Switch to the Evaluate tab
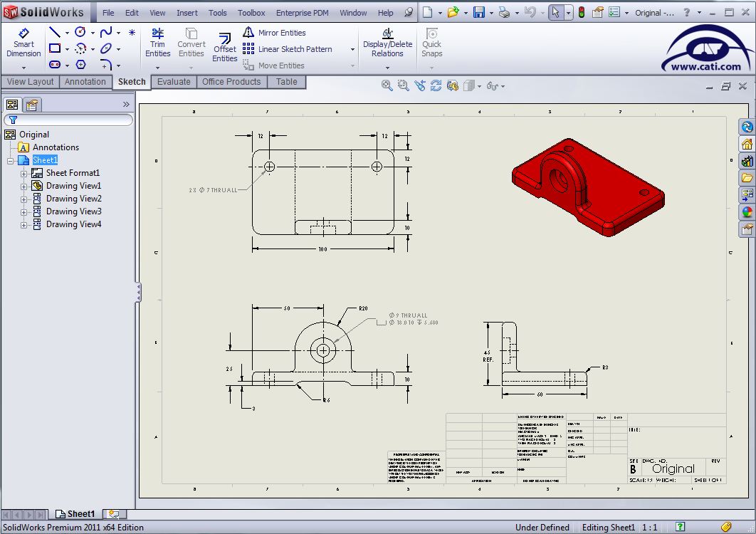756x534 pixels. pyautogui.click(x=174, y=82)
